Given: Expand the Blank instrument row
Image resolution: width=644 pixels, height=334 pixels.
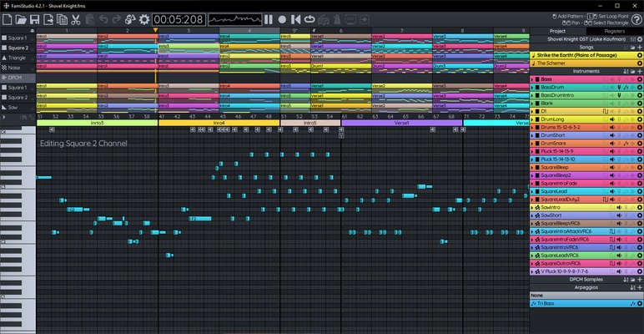Looking at the screenshot, I should tap(532, 104).
